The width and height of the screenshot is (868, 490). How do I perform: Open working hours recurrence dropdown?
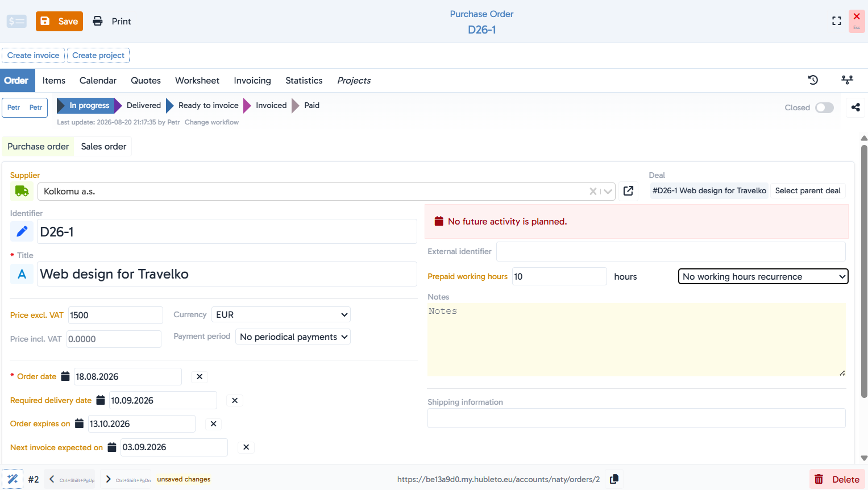[763, 276]
